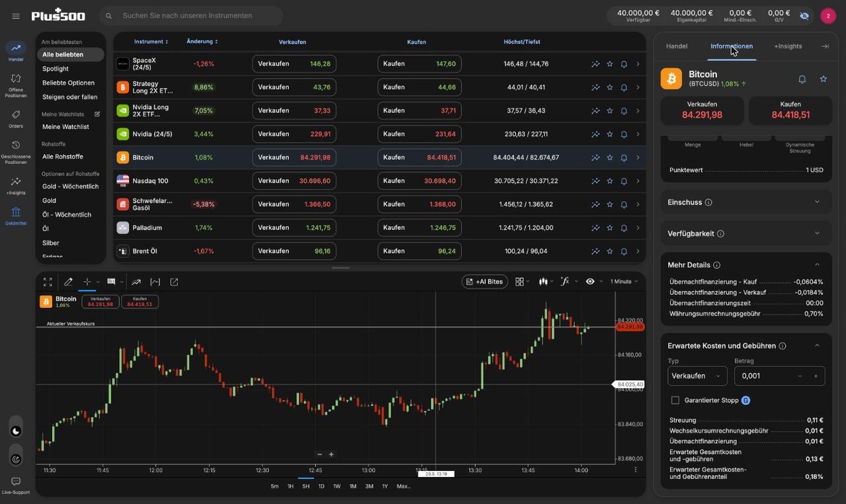Tick the Garantierter Stopp checkbox
The height and width of the screenshot is (504, 846).
(675, 400)
